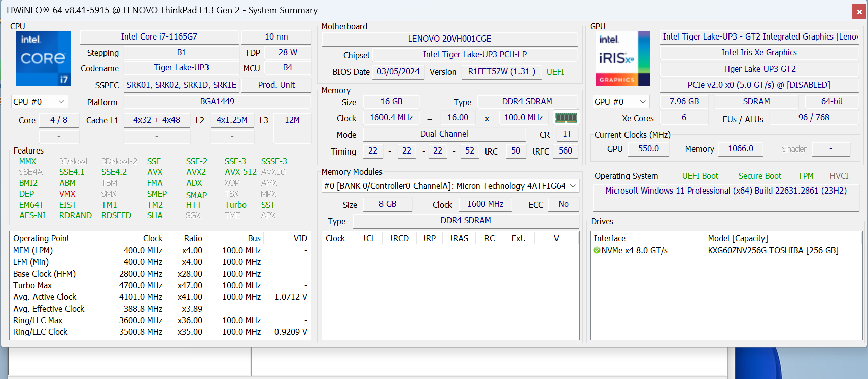Close the System Summary window

[859, 11]
